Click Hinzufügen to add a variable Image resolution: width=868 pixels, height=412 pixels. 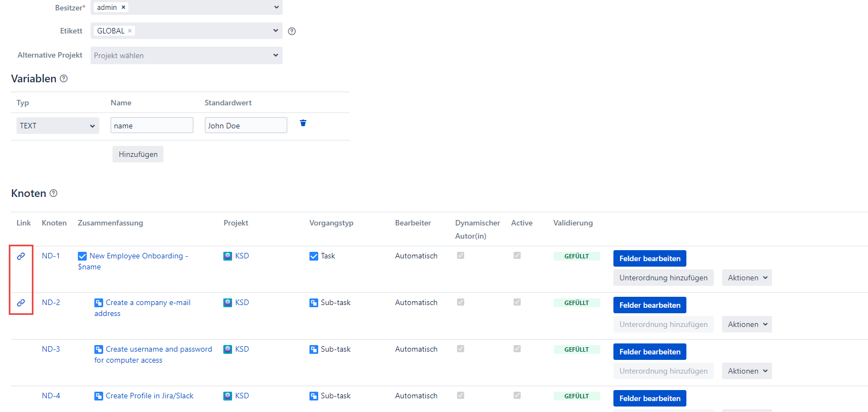(138, 154)
